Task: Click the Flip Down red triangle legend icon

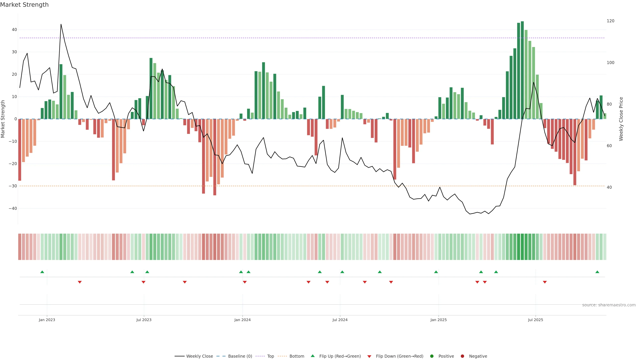Action: pyautogui.click(x=369, y=356)
